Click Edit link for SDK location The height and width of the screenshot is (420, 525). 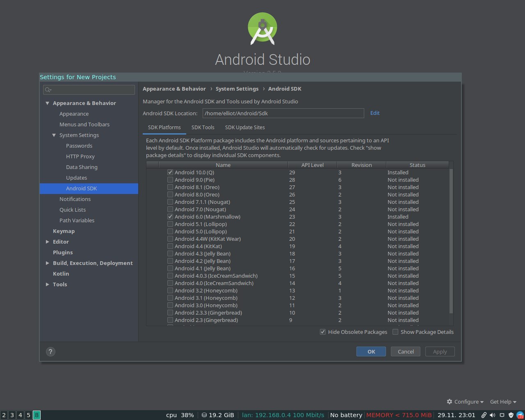(x=375, y=113)
